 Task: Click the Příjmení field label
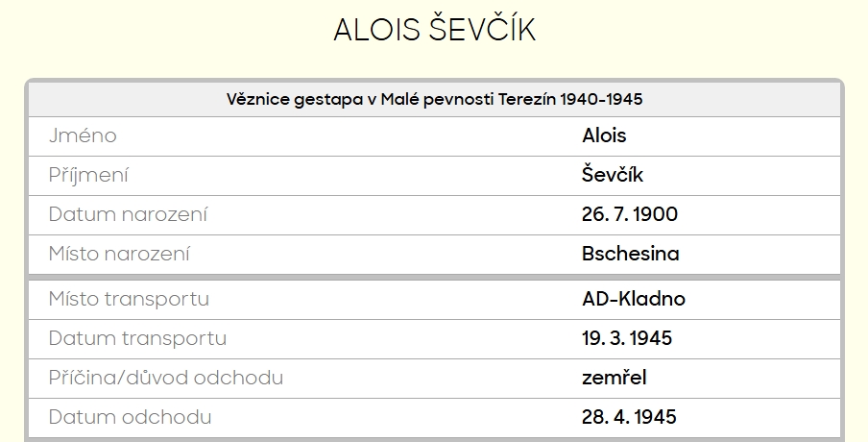pos(89,175)
